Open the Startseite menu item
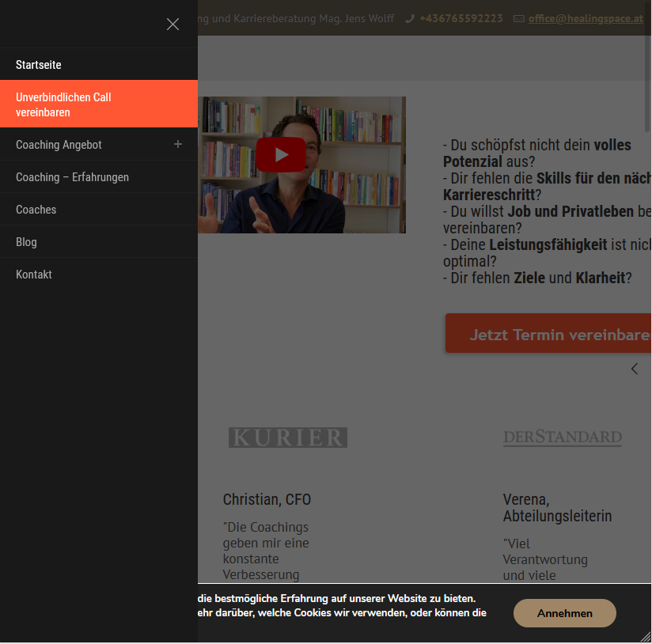The image size is (652, 644). 99,64
